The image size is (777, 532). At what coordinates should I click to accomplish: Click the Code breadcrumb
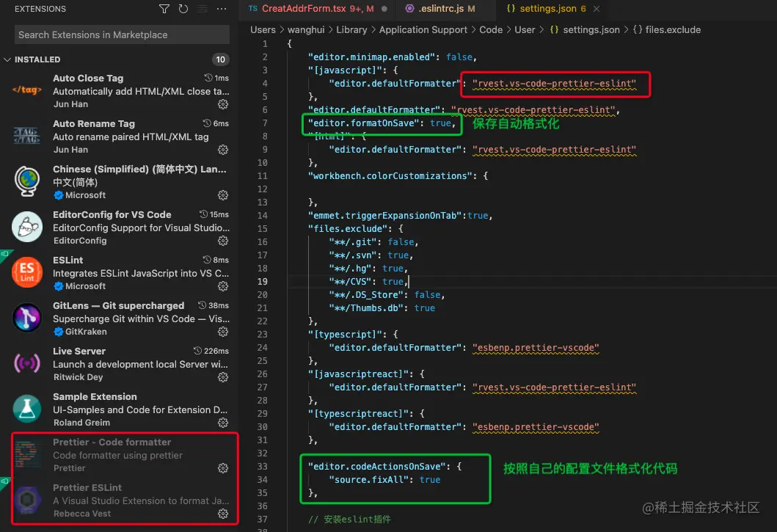pos(491,30)
